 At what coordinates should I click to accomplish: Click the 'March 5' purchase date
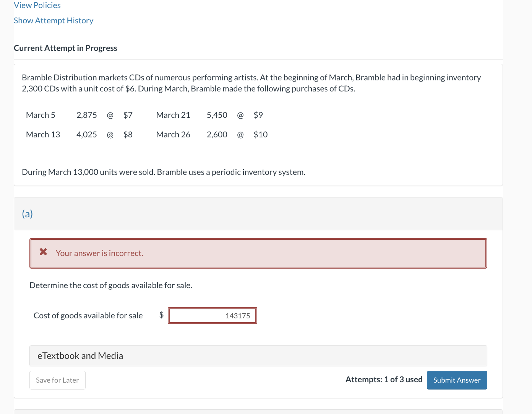(41, 115)
